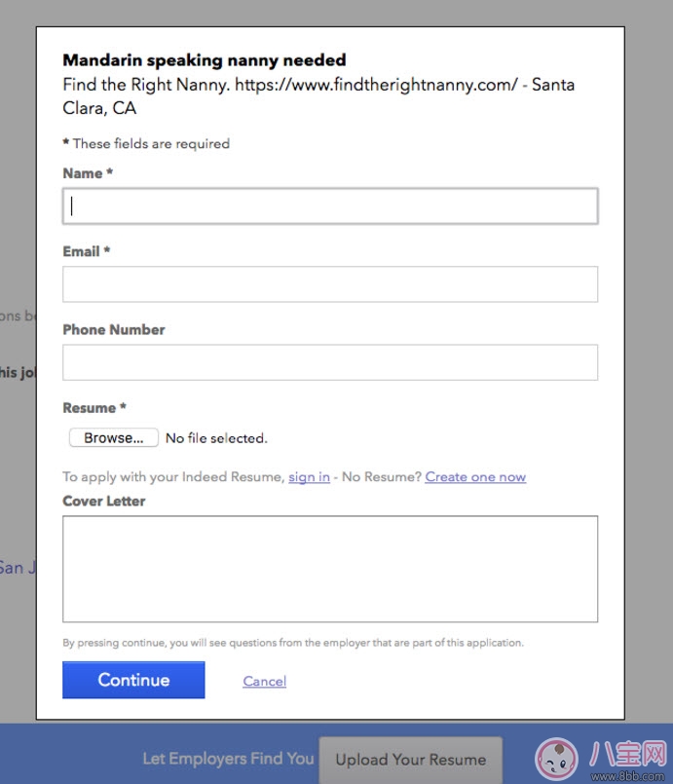Follow the Create one now link
The width and height of the screenshot is (673, 784).
tap(475, 477)
